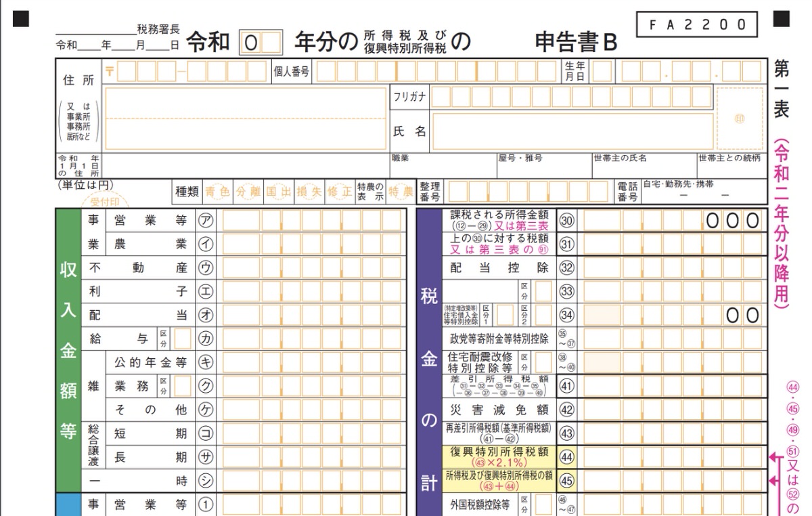Click the 長期 ㋚ amount field
Viewport: 812px width, 516px height.
[313, 457]
